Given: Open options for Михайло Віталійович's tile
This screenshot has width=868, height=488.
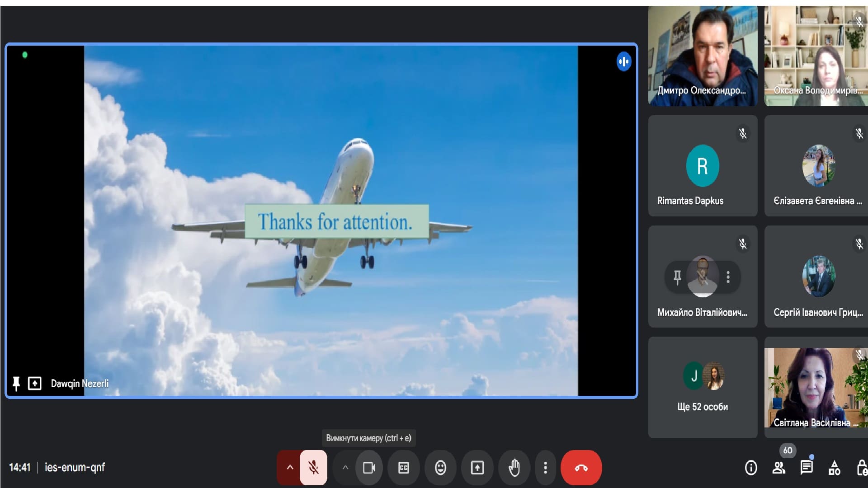Looking at the screenshot, I should pos(728,277).
